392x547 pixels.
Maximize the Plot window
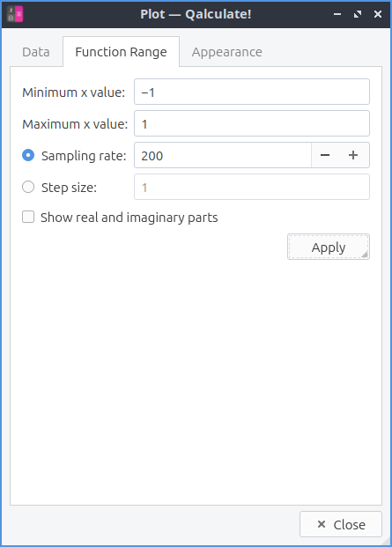358,14
